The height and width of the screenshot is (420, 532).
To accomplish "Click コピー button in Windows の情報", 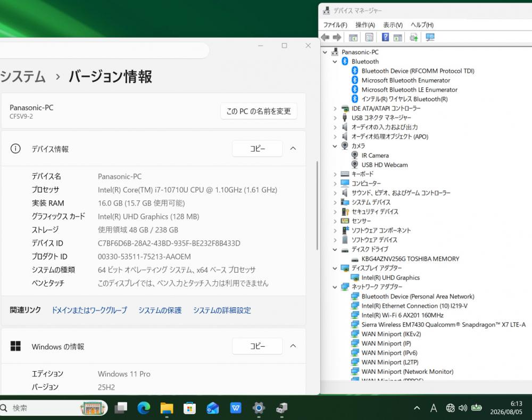I will [257, 346].
